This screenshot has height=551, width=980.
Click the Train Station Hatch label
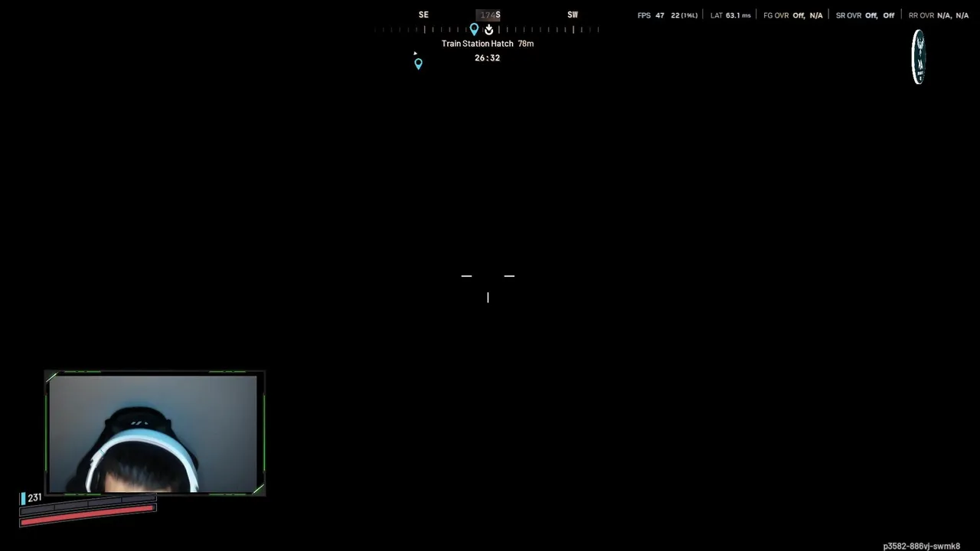coord(477,44)
